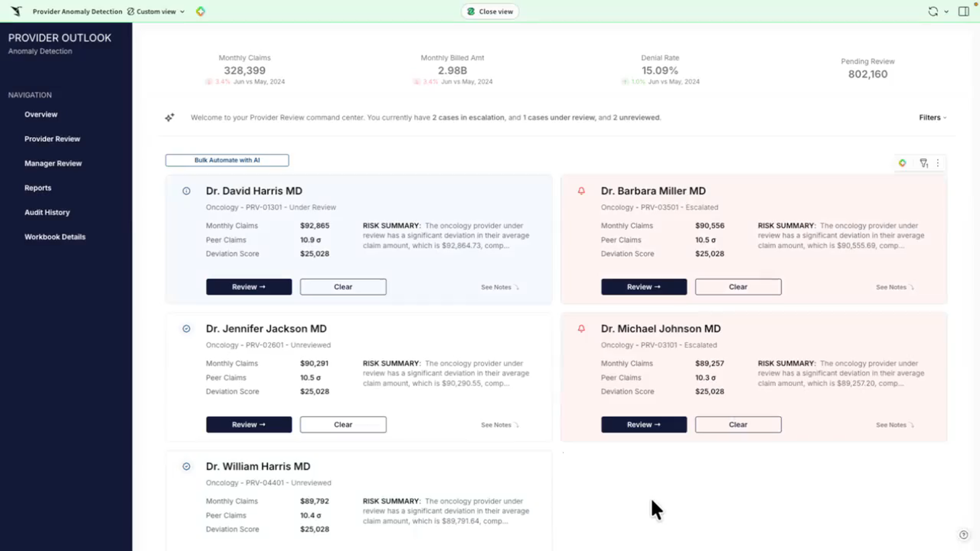Click the PROVIDER OUTLOOK sidebar heading

pos(60,38)
